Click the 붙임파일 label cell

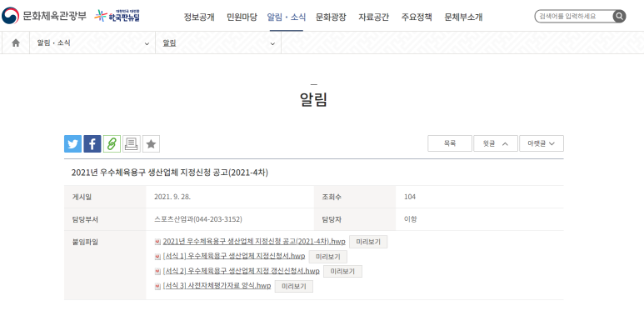pyautogui.click(x=105, y=265)
